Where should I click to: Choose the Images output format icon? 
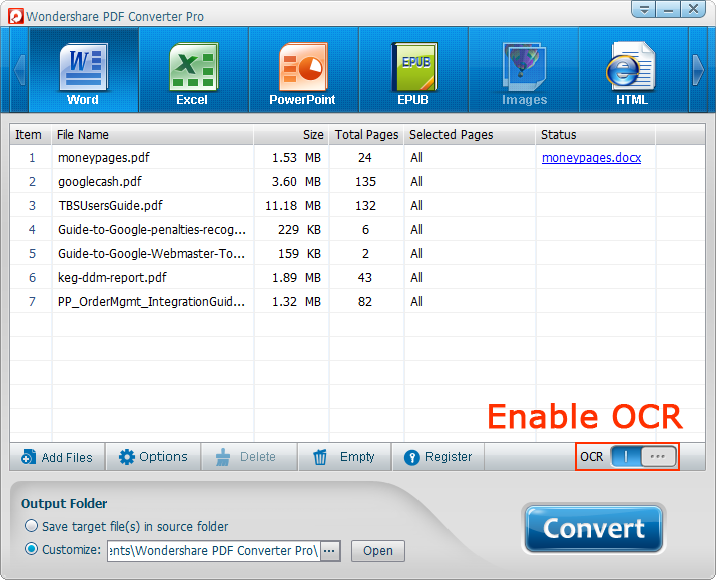pyautogui.click(x=524, y=71)
